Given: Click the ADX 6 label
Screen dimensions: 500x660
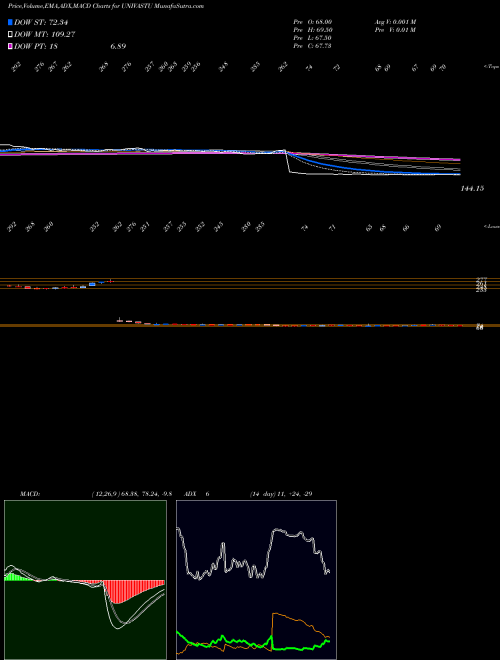Looking at the screenshot, I should pyautogui.click(x=197, y=494).
